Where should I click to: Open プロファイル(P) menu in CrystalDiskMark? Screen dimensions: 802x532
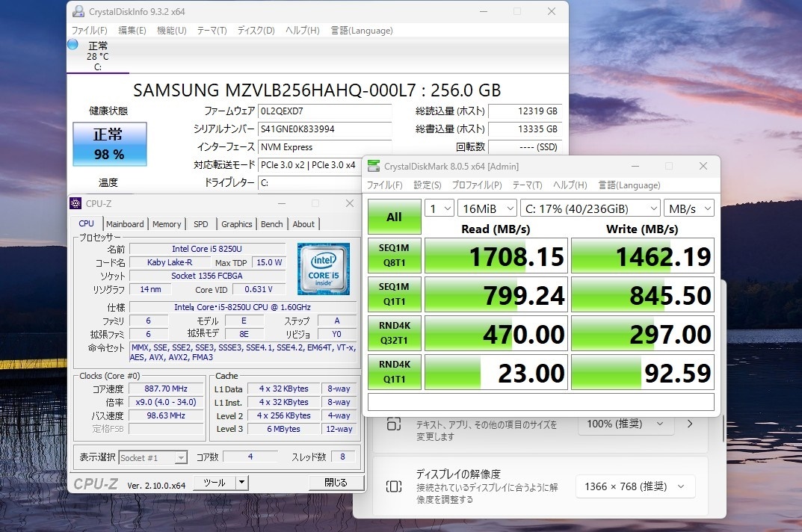click(477, 185)
